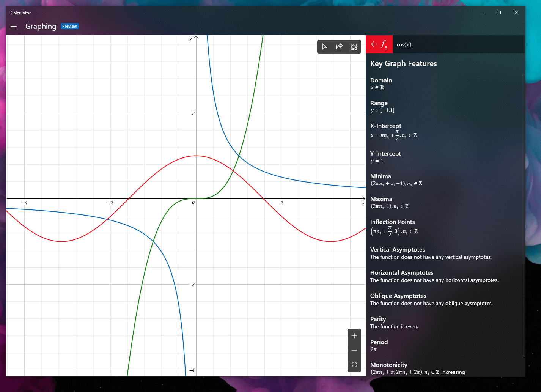541x392 pixels.
Task: Reset the graph view
Action: (354, 365)
